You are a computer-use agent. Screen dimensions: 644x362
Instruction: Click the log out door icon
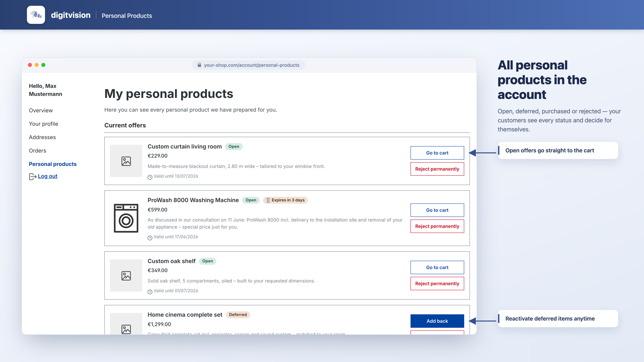33,176
